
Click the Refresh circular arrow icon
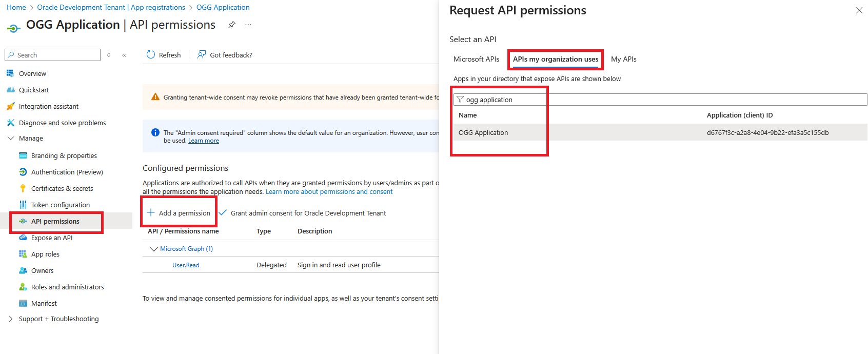click(151, 54)
